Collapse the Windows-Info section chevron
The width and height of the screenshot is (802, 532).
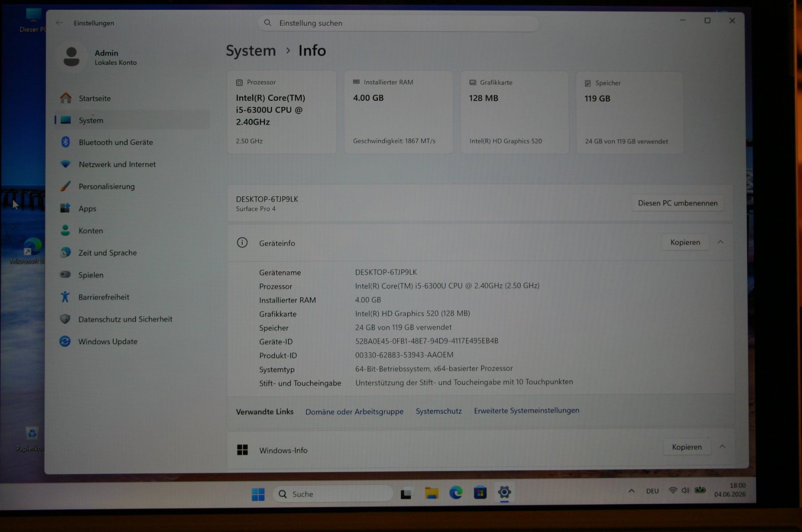point(722,447)
